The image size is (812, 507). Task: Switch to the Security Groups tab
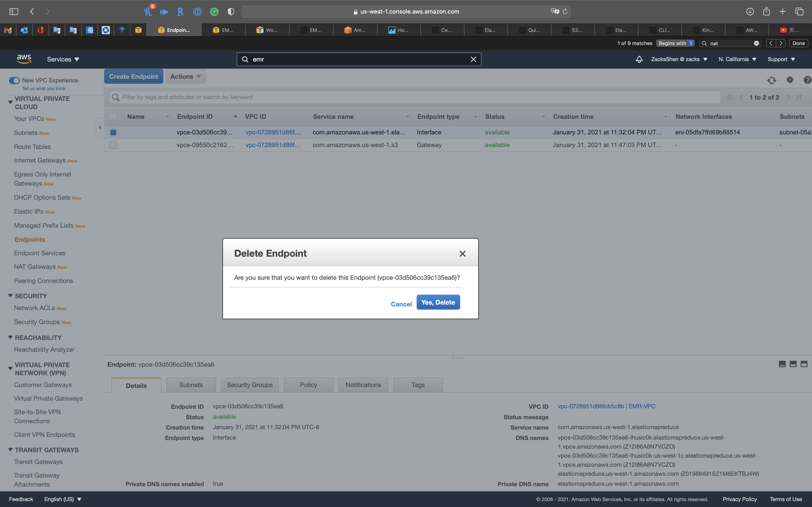[x=250, y=385]
